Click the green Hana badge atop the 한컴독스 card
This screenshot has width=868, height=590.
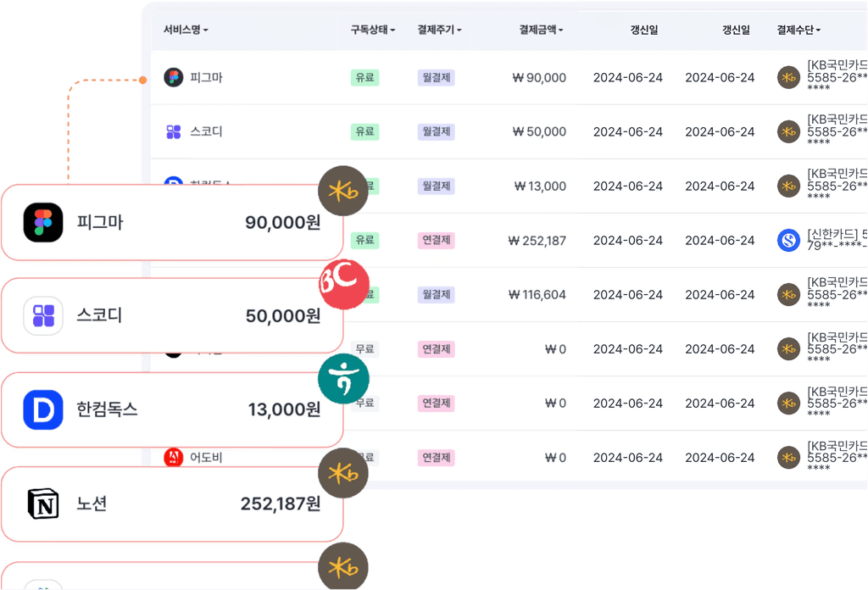(343, 379)
